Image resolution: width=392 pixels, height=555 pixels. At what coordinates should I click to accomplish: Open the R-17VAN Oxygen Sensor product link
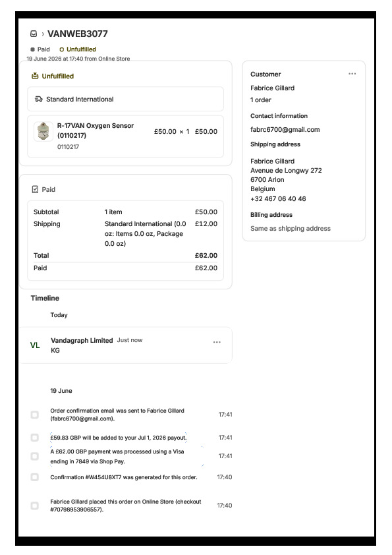[96, 131]
